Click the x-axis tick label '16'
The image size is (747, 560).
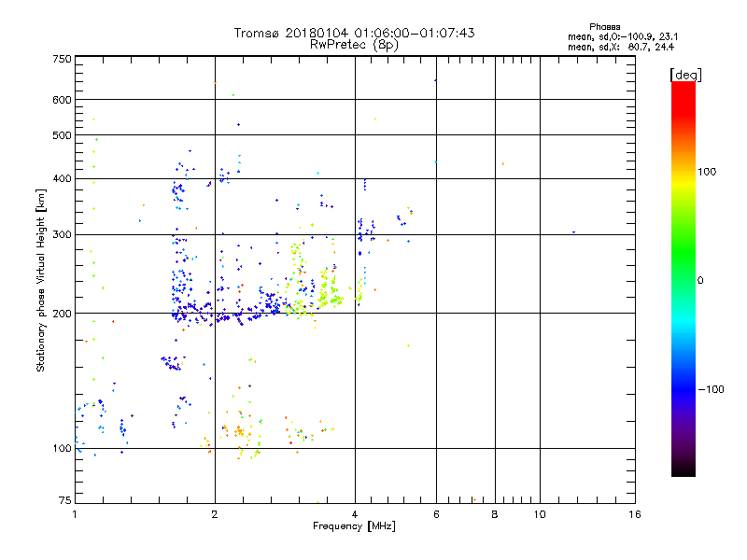click(x=635, y=514)
